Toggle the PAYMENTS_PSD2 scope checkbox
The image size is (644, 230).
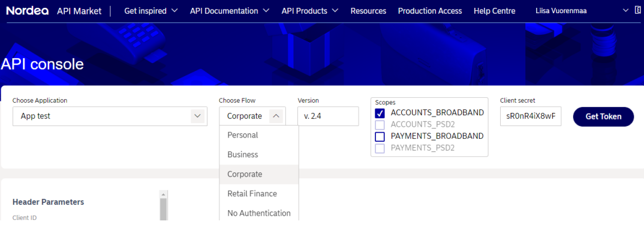[380, 148]
